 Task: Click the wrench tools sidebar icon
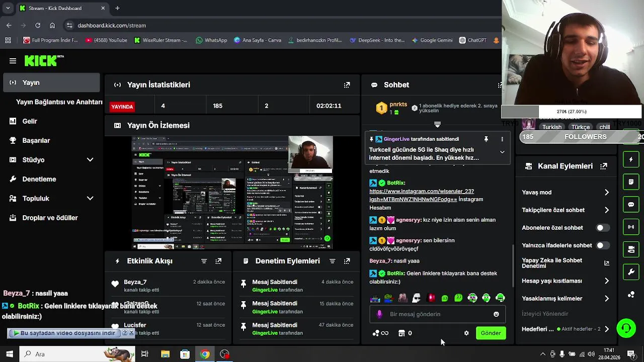coord(631,272)
